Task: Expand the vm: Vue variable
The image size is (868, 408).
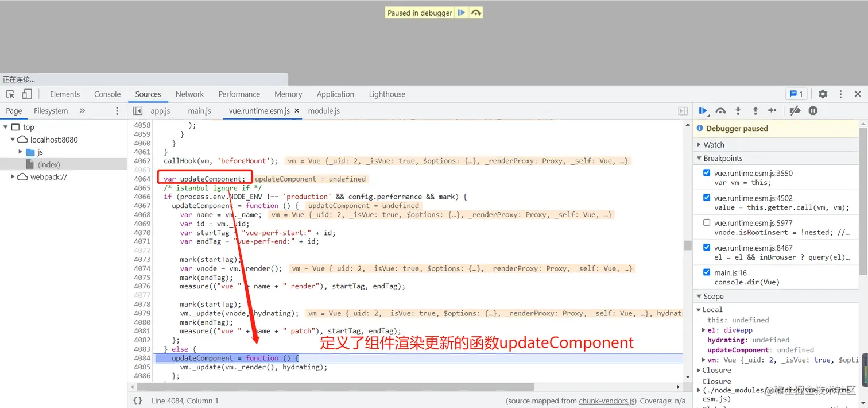Action: (x=704, y=360)
